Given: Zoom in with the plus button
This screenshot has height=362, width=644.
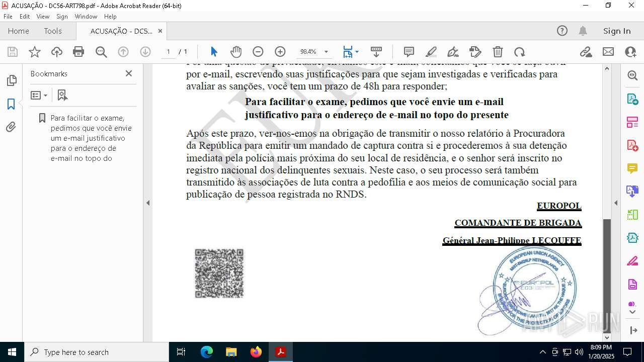Looking at the screenshot, I should [x=280, y=52].
